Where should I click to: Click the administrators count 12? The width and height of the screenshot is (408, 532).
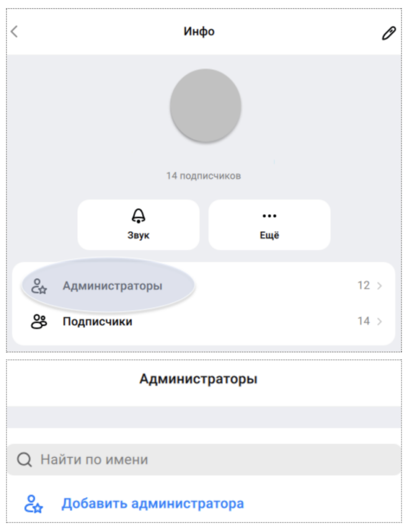click(x=363, y=285)
